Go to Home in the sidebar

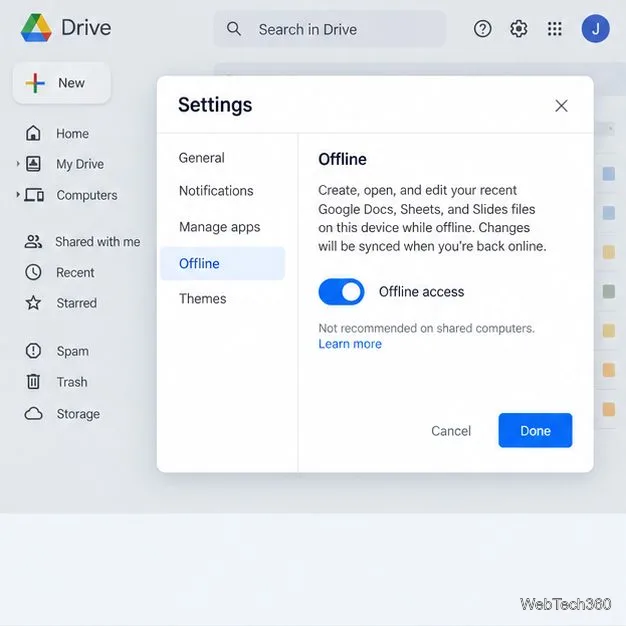[72, 133]
